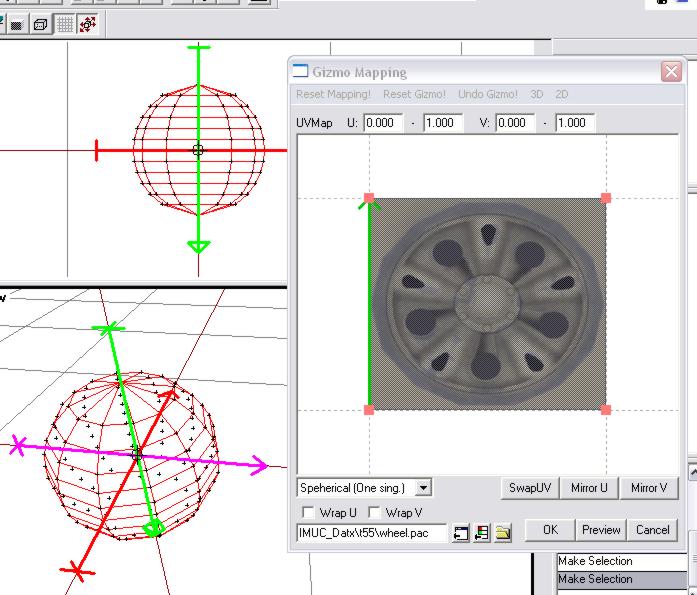Image resolution: width=697 pixels, height=595 pixels.
Task: Open the yellow folder browse icon
Action: click(x=502, y=533)
